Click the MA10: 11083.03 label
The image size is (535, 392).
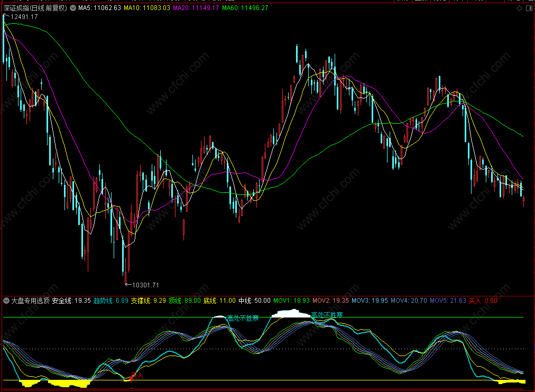(x=147, y=8)
